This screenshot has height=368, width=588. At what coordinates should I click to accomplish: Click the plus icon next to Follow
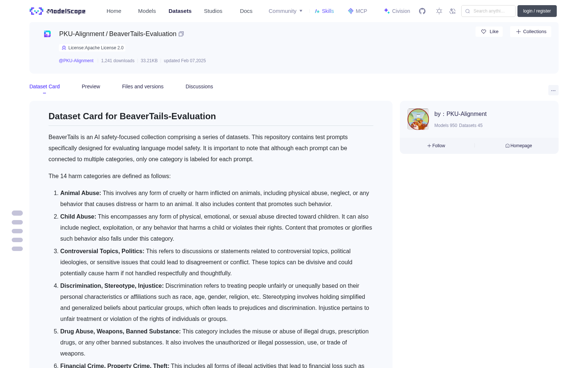click(429, 146)
